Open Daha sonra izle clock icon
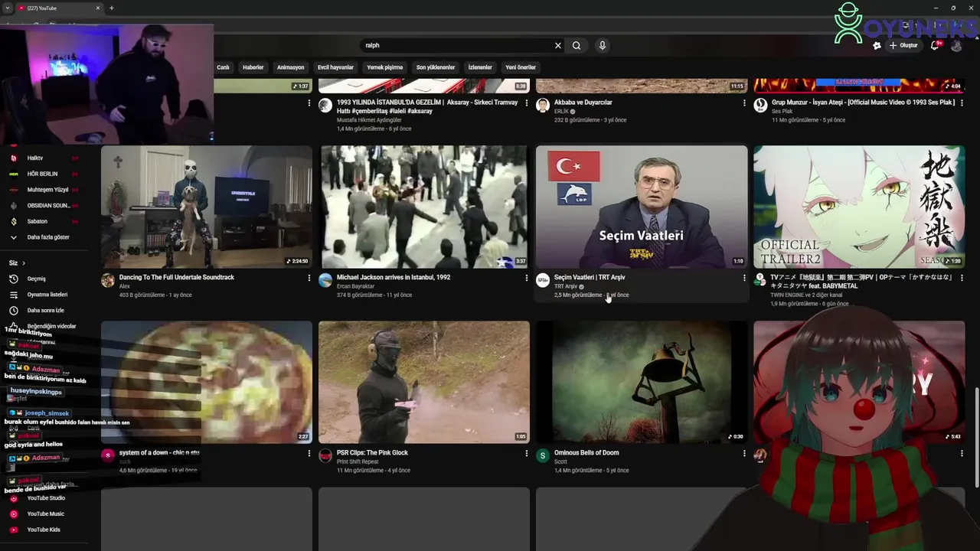Viewport: 980px width, 551px height. pos(14,311)
